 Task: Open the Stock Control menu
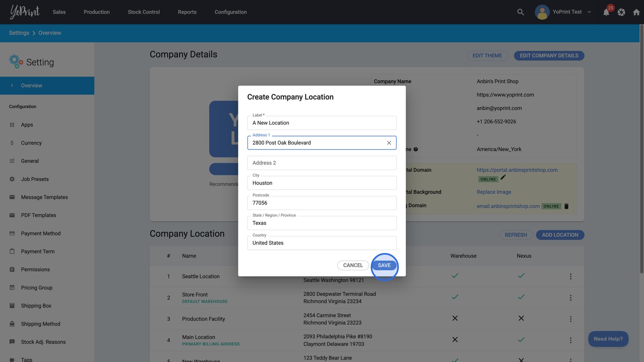pyautogui.click(x=144, y=12)
